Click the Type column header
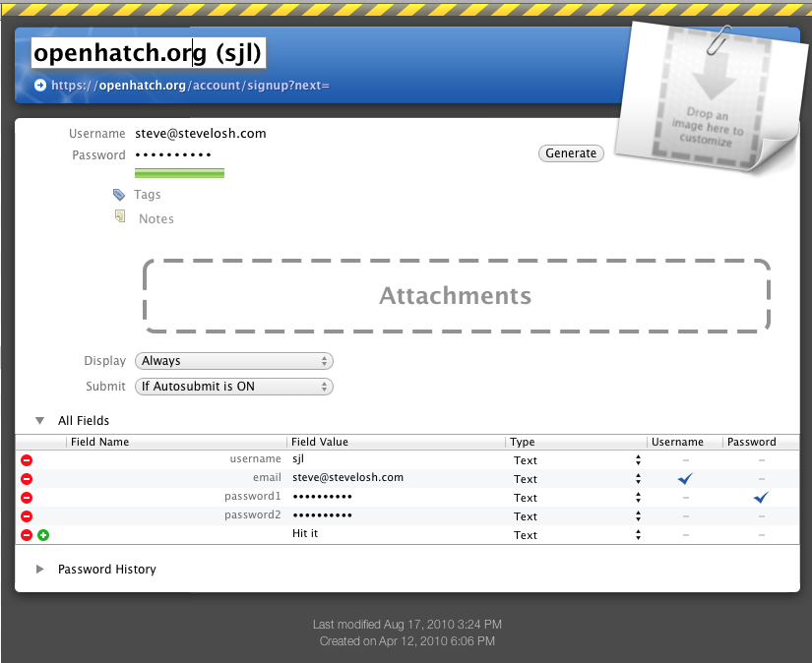812x663 pixels. pyautogui.click(x=576, y=442)
